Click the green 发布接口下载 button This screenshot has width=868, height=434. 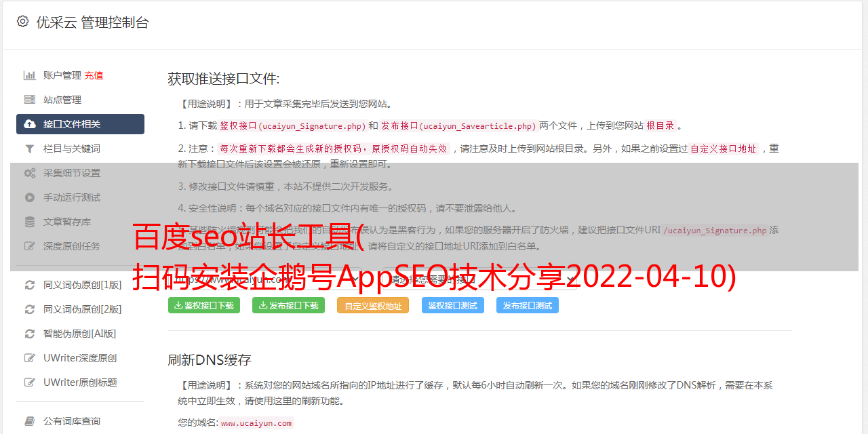288,305
